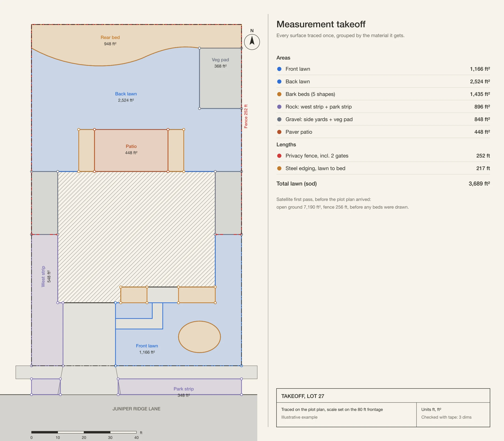The height and width of the screenshot is (441, 504).
Task: Click the blue dot beside Front lawn
Action: [279, 69]
